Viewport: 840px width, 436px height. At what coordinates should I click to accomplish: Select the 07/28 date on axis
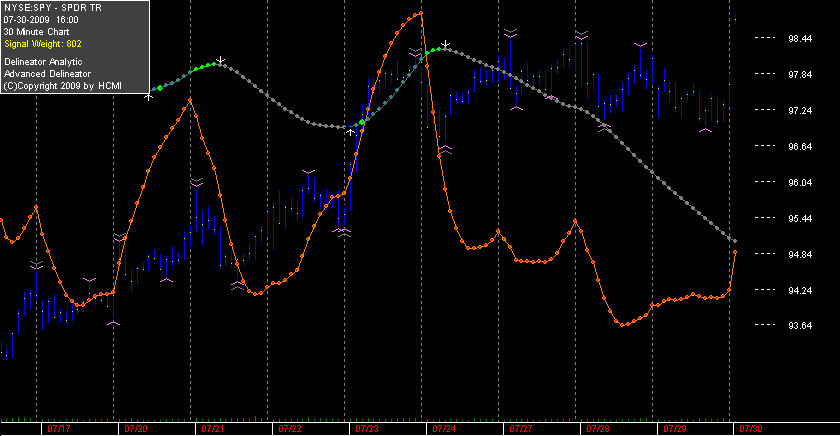click(x=598, y=429)
